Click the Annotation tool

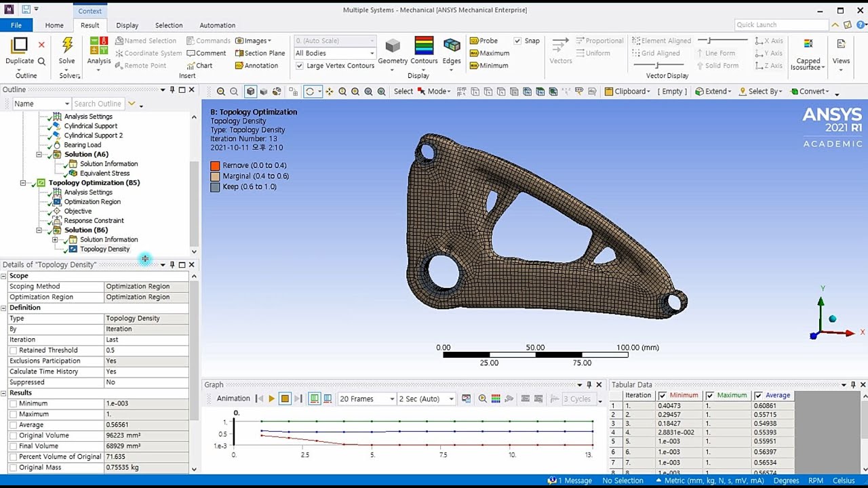(x=256, y=66)
